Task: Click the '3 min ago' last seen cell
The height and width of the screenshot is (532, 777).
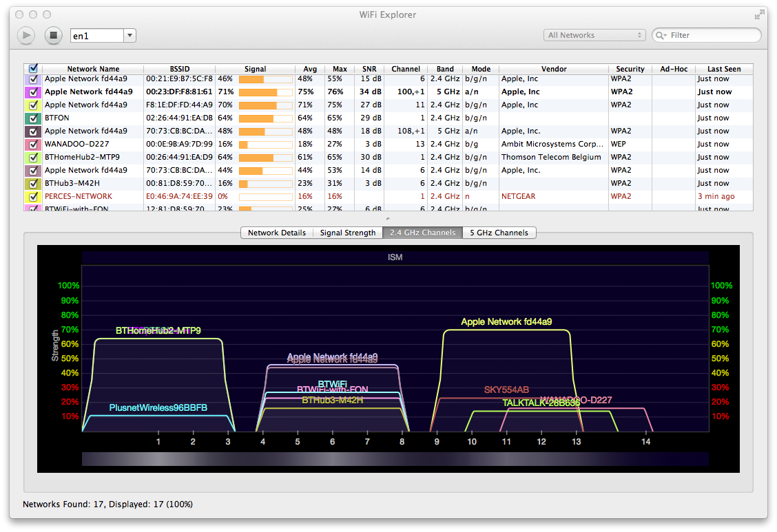Action: [716, 196]
